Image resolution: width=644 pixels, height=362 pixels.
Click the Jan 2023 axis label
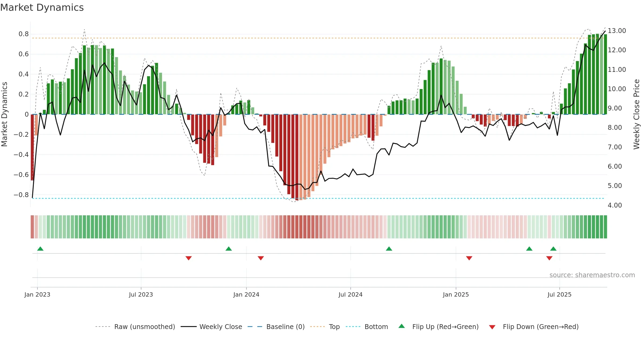[x=37, y=294]
